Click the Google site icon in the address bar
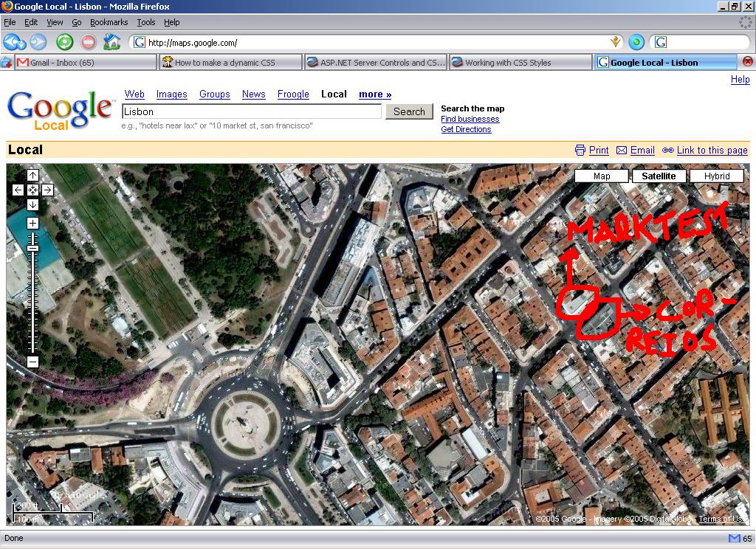 (140, 42)
